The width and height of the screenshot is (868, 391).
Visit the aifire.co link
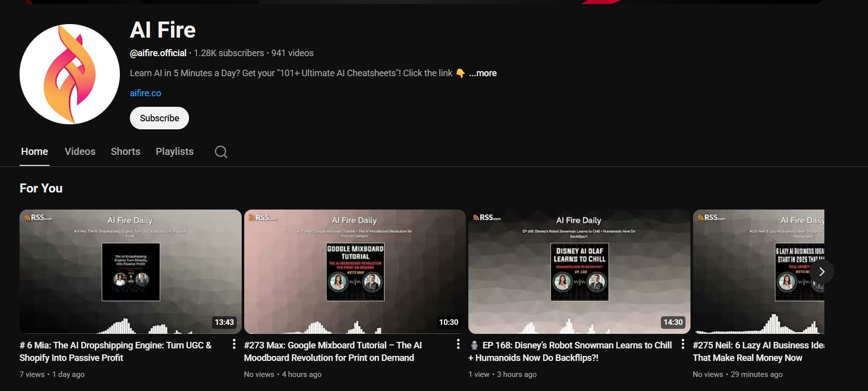click(x=145, y=93)
